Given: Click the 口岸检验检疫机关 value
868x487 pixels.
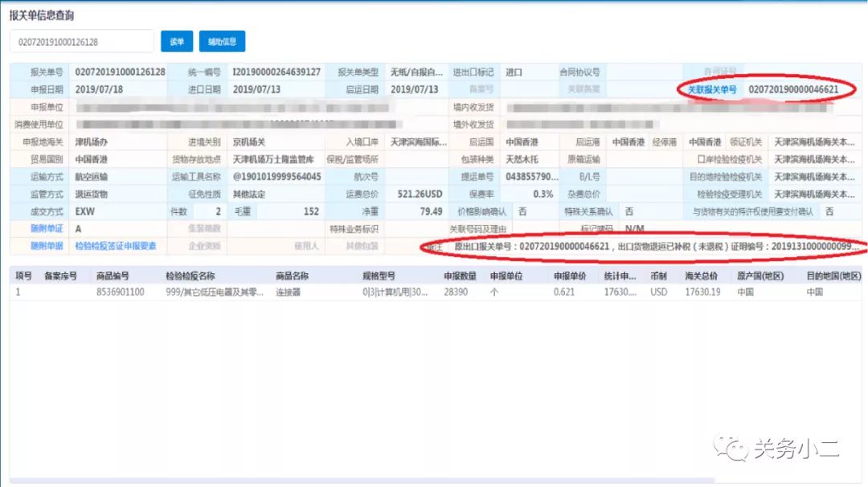Looking at the screenshot, I should click(x=814, y=159).
